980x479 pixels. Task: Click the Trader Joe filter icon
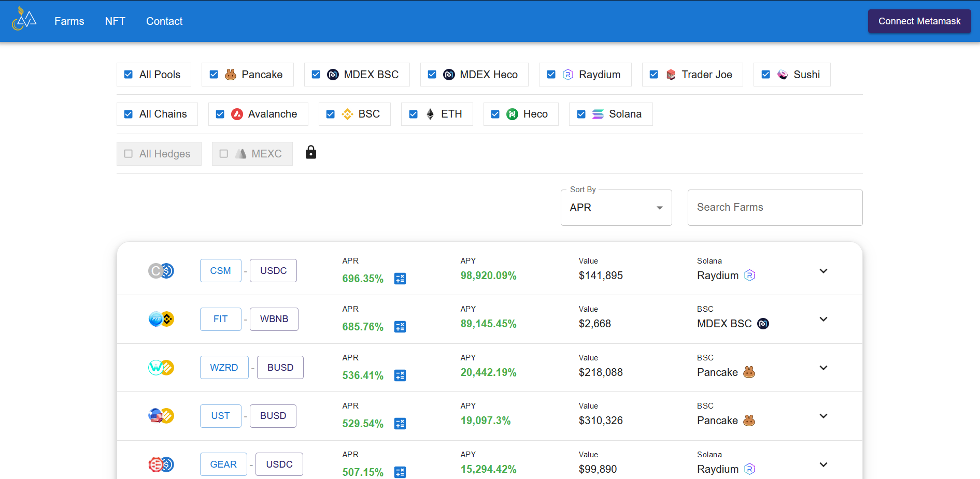[x=671, y=75]
